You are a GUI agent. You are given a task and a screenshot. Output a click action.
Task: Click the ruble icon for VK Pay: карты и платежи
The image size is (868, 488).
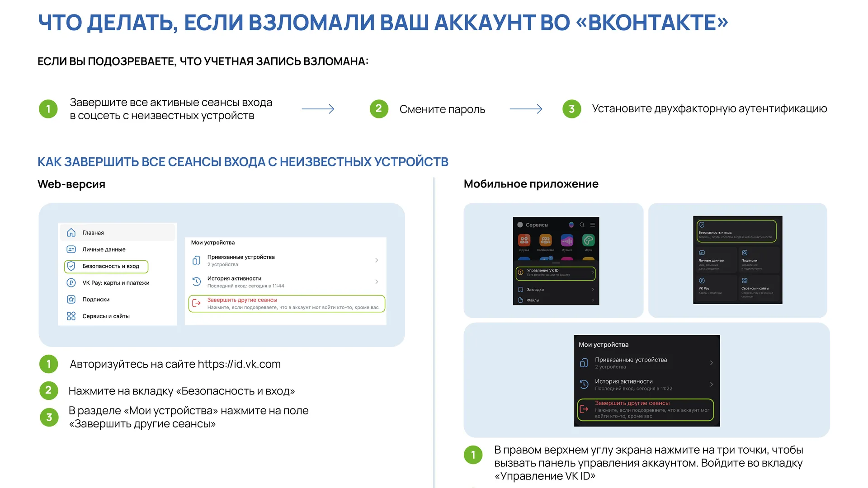tap(71, 283)
